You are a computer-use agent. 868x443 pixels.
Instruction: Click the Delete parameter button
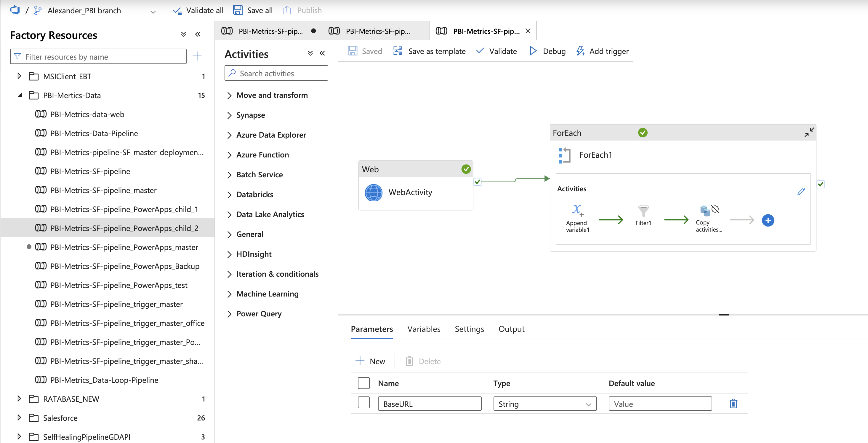[x=423, y=361]
